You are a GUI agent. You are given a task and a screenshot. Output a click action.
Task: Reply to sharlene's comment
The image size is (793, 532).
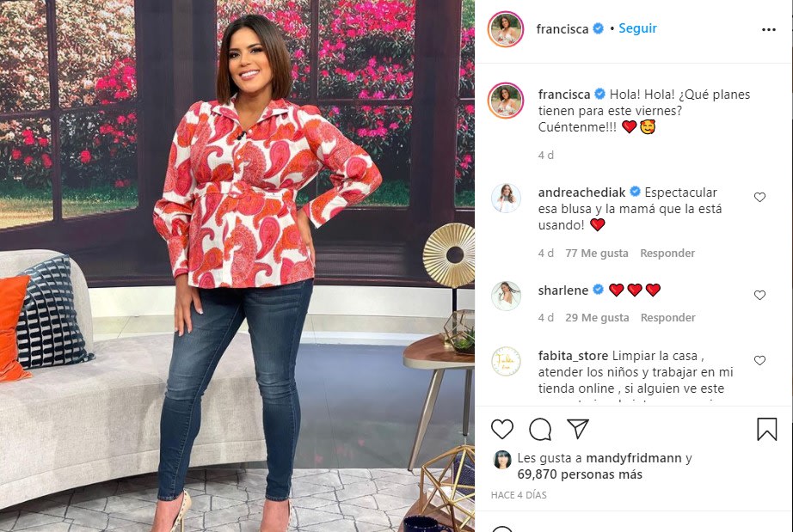667,318
